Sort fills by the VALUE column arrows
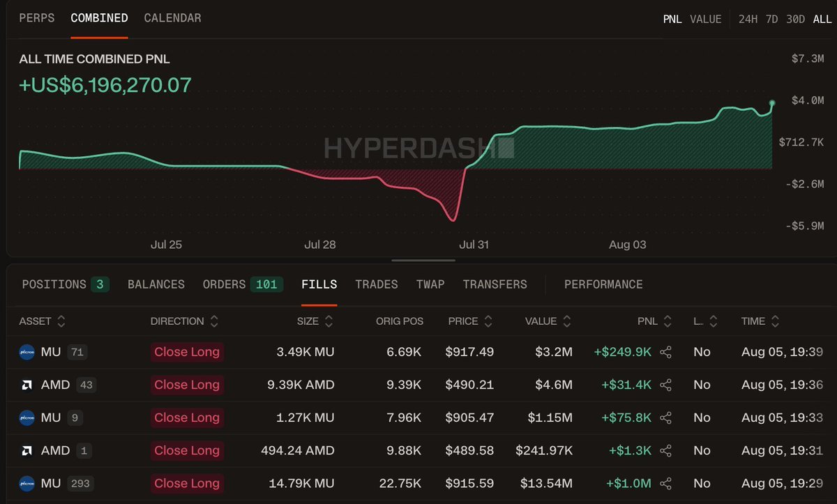The image size is (837, 504). tap(567, 321)
